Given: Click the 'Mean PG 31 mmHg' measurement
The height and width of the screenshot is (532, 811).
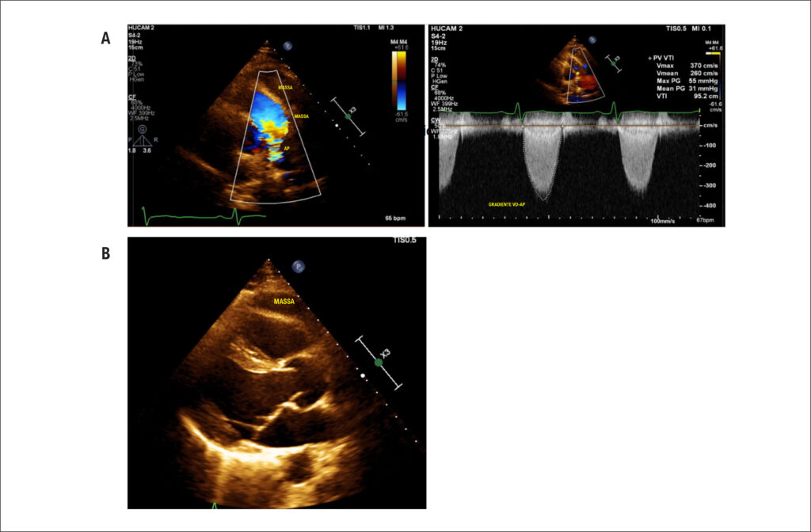Looking at the screenshot, I should [687, 89].
